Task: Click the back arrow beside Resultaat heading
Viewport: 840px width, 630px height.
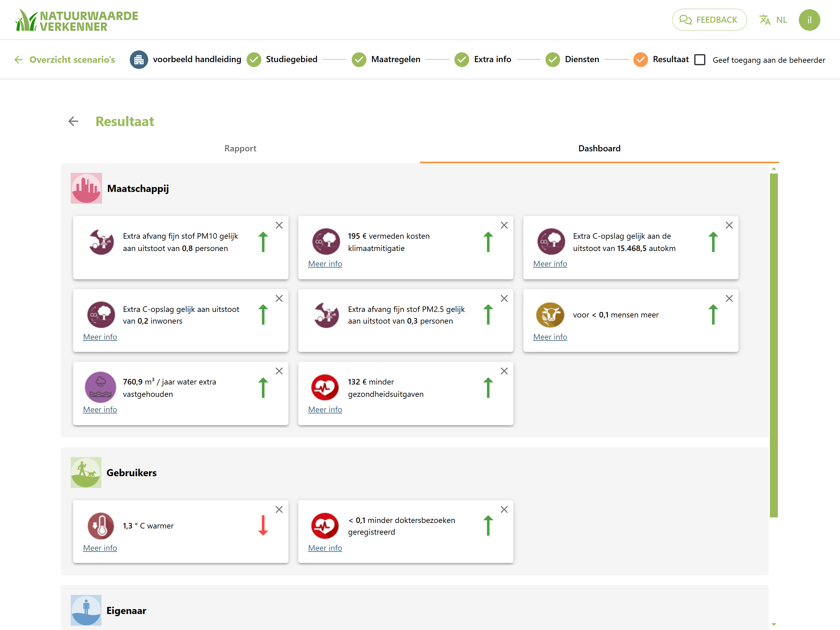Action: click(x=73, y=121)
